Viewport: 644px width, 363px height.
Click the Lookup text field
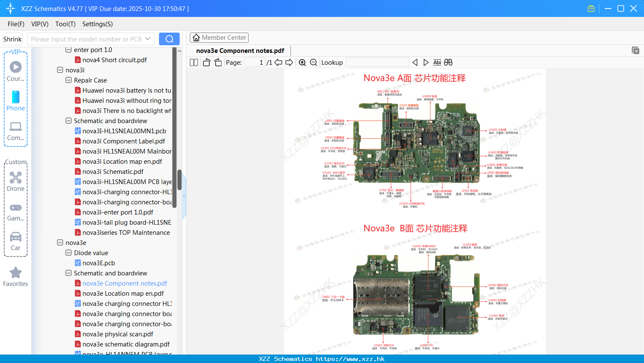pos(378,63)
